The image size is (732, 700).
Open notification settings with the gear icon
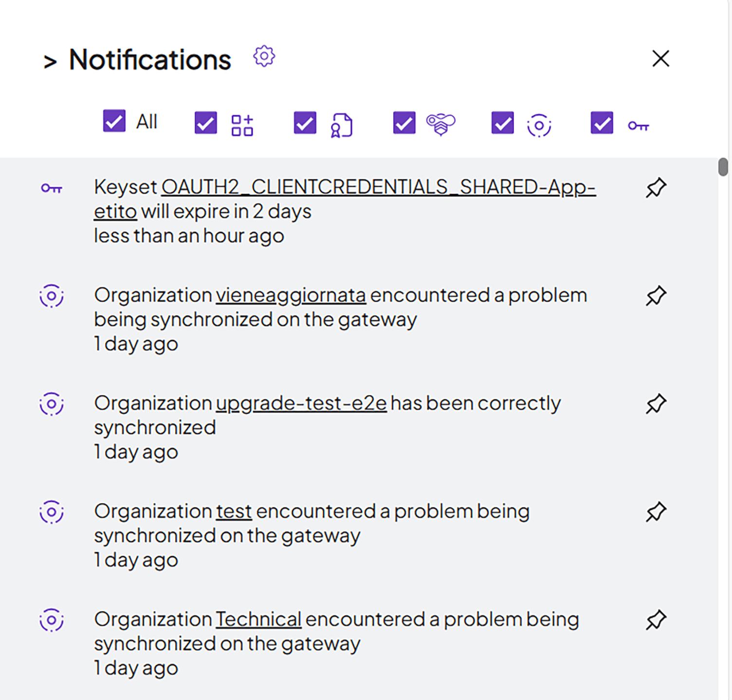(264, 56)
